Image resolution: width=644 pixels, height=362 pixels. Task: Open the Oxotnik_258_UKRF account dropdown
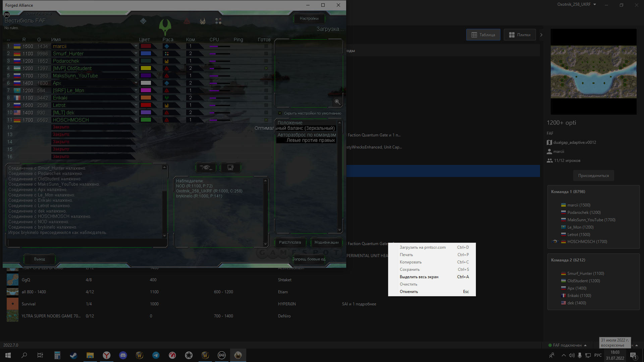(x=577, y=4)
